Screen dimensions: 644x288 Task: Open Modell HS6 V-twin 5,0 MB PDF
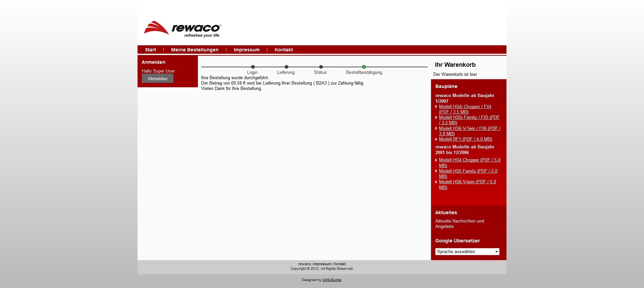pyautogui.click(x=467, y=185)
